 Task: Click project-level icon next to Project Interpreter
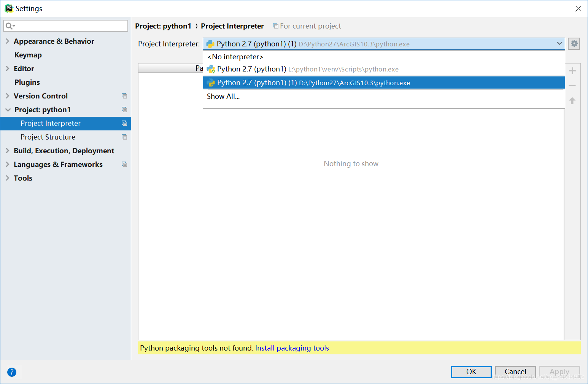tap(124, 123)
